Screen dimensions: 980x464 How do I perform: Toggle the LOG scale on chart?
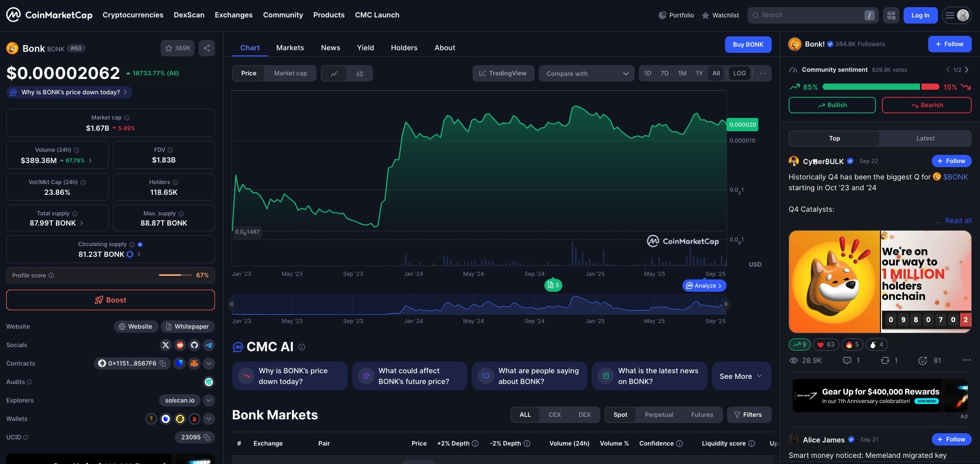(x=739, y=73)
